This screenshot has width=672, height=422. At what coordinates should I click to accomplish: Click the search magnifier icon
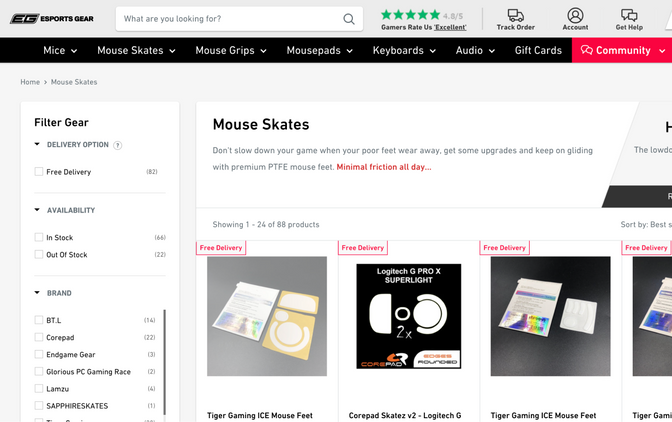(348, 19)
